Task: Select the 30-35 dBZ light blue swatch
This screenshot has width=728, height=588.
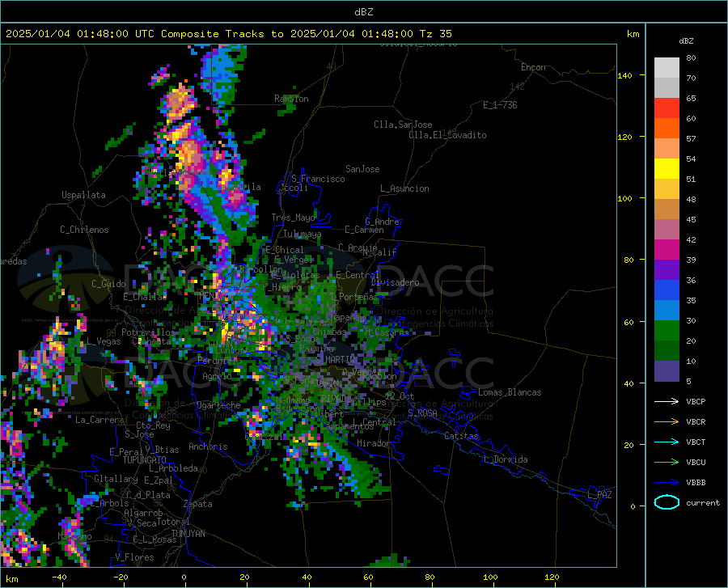Action: 667,311
